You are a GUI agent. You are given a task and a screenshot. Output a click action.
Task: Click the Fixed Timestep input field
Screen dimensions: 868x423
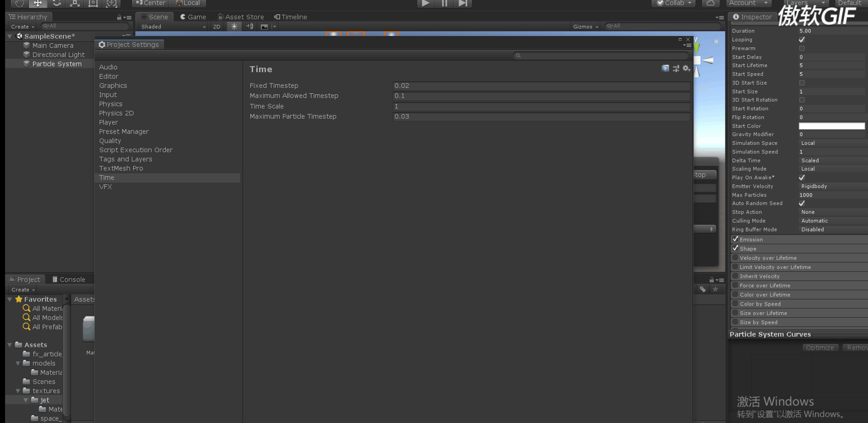click(541, 86)
